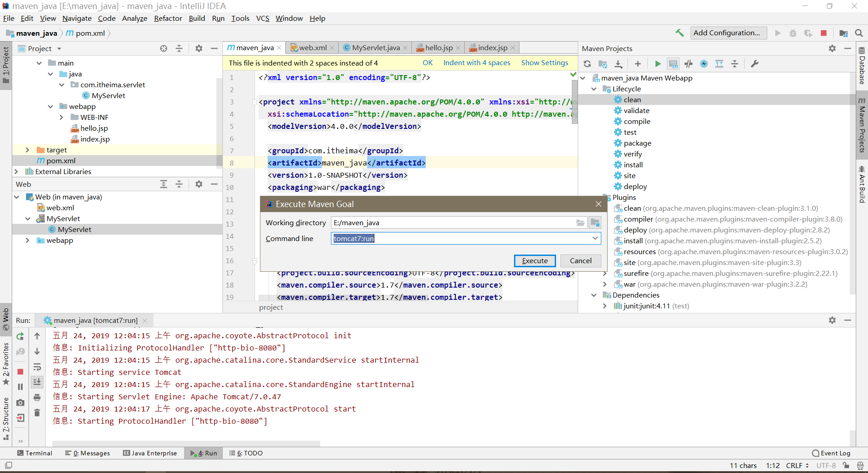
Task: Show Maven dependencies diagram icon
Action: [x=719, y=64]
